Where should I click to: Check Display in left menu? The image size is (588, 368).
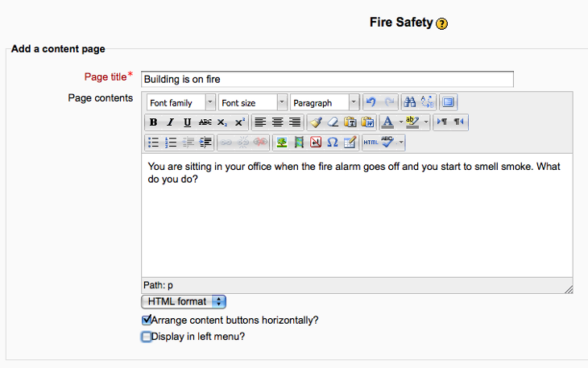(147, 337)
